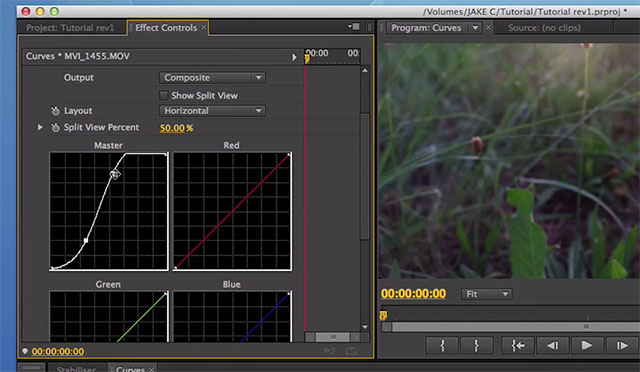This screenshot has height=372, width=640.
Task: Click the export icon in Effect Controls footer
Action: click(351, 351)
